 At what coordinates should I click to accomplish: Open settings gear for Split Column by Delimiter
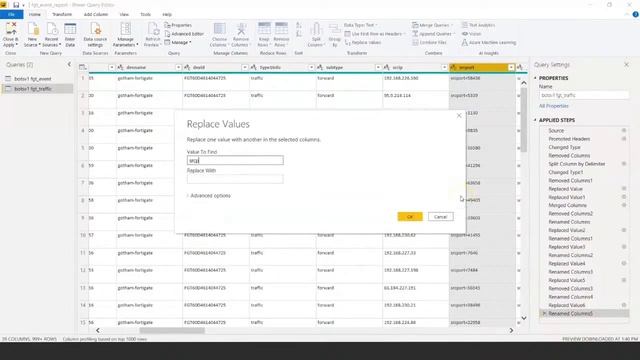pyautogui.click(x=624, y=164)
